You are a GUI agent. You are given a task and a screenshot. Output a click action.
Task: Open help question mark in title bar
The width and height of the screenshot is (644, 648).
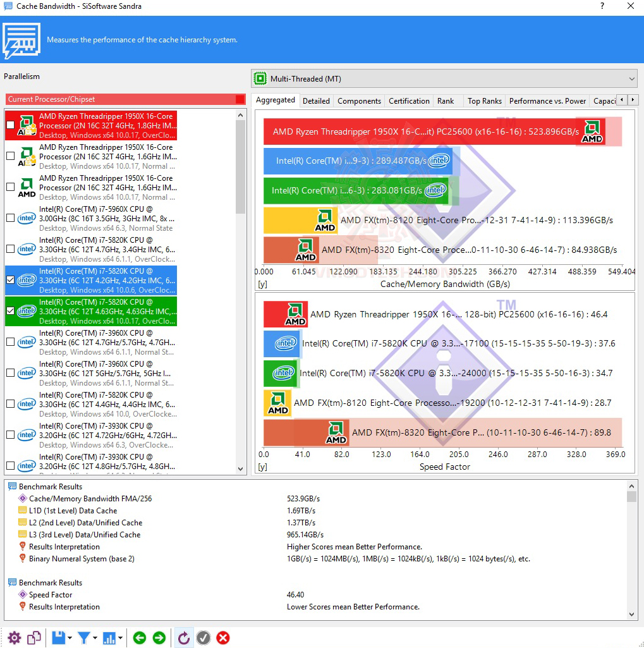coord(602,6)
